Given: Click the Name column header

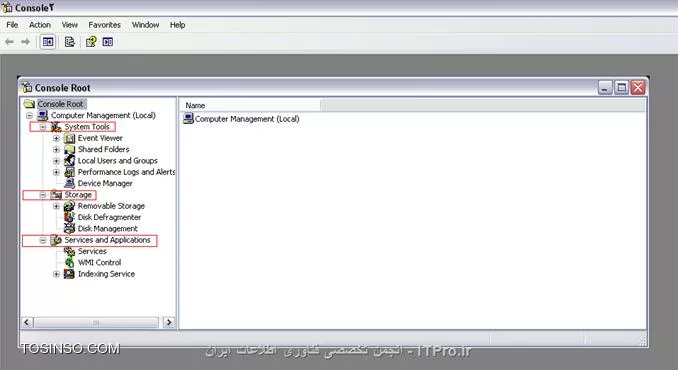Looking at the screenshot, I should click(251, 105).
